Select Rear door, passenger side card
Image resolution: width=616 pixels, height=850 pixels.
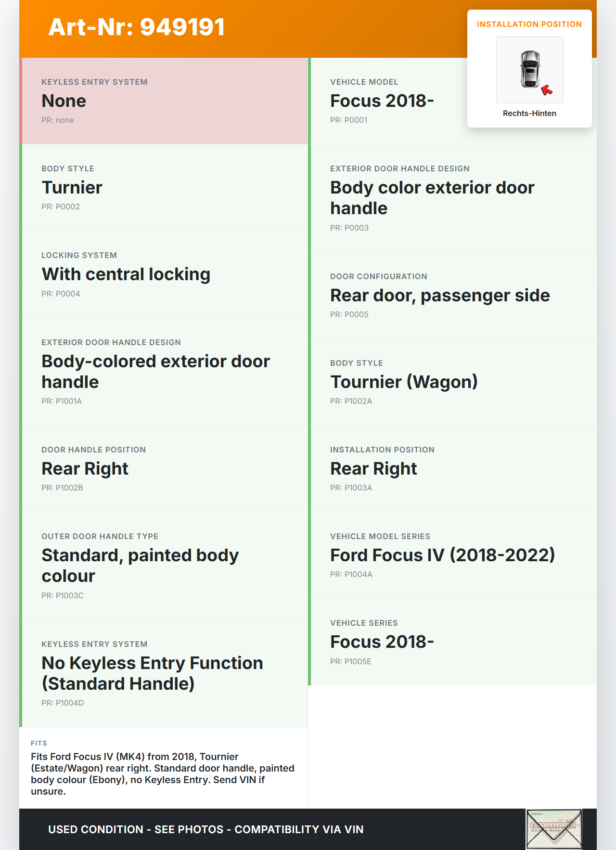click(x=452, y=296)
